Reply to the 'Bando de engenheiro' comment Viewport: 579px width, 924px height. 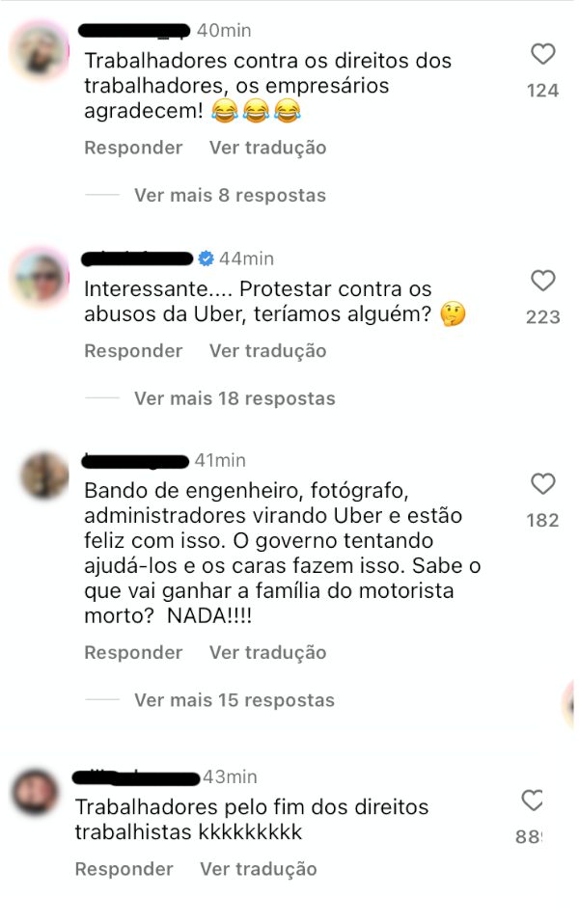tap(133, 652)
